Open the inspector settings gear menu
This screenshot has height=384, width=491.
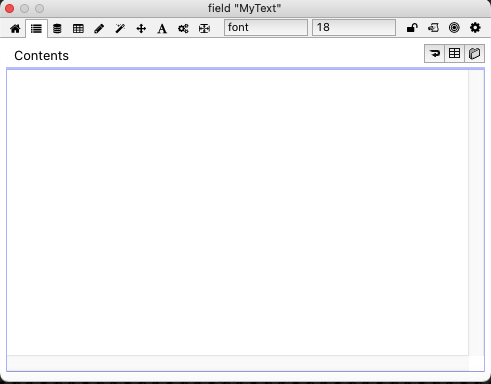(475, 28)
